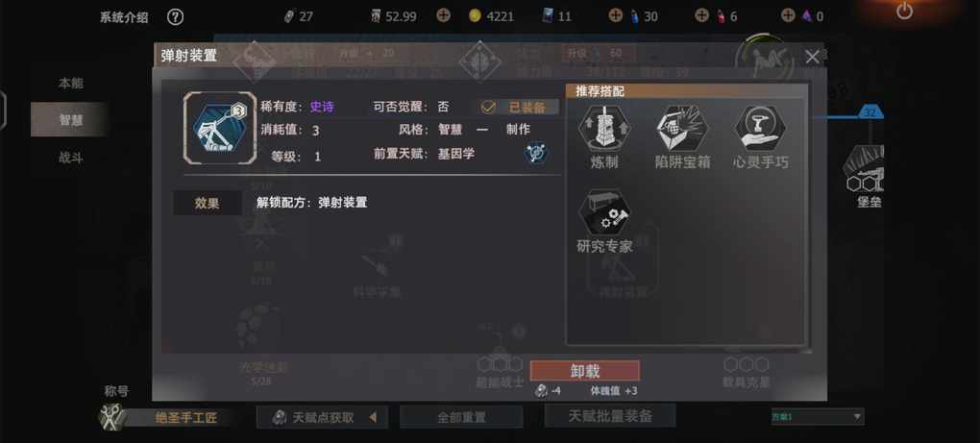Open the 方案1 scheme dropdown
980x443 pixels.
pyautogui.click(x=818, y=416)
